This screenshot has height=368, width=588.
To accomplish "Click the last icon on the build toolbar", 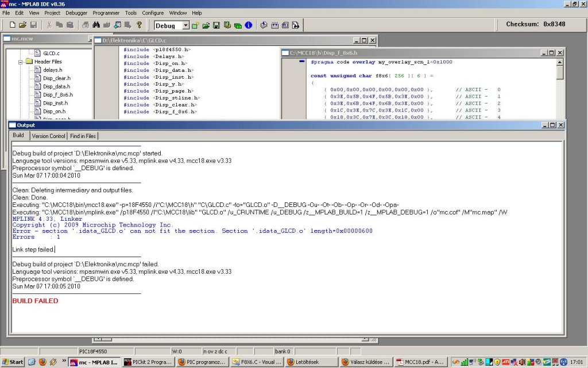I will pyautogui.click(x=296, y=25).
